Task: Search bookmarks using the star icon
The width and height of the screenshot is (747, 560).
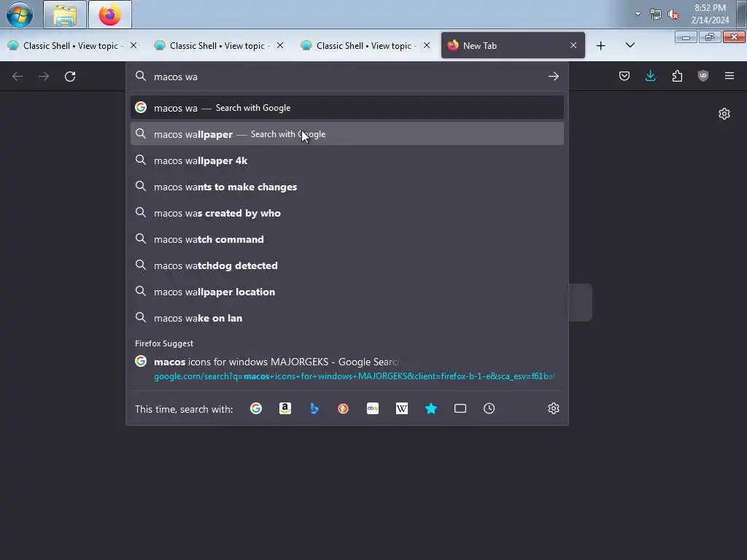Action: (x=431, y=408)
